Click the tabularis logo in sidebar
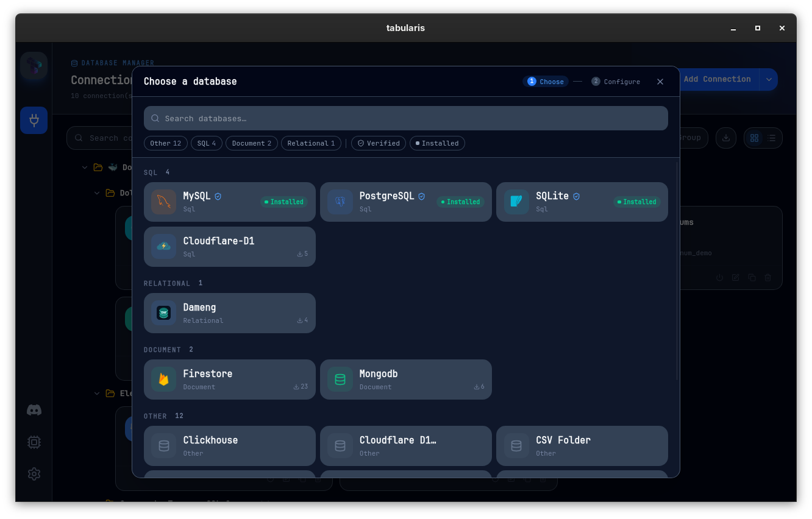Screen dimensions: 812x519 (34, 66)
